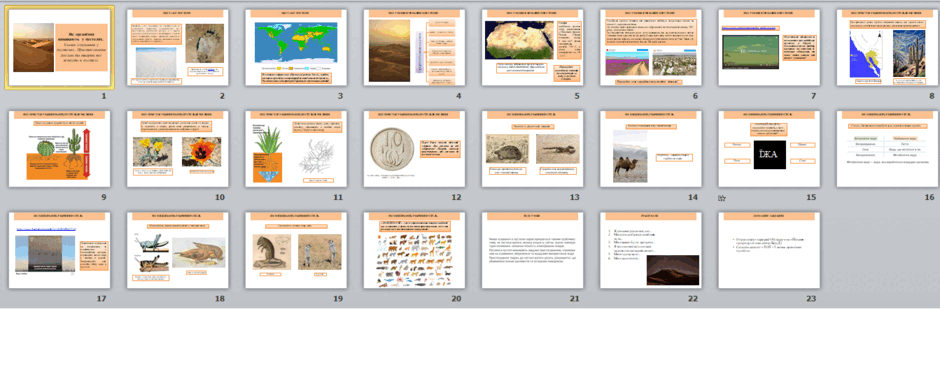
Task: Select slide 14 with the camel photo
Action: (x=651, y=149)
